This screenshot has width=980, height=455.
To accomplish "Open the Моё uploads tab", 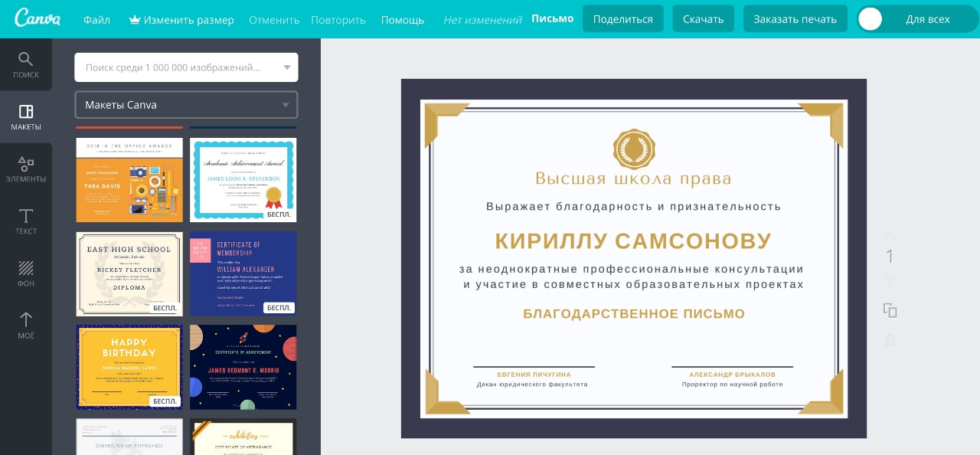I will [x=26, y=326].
